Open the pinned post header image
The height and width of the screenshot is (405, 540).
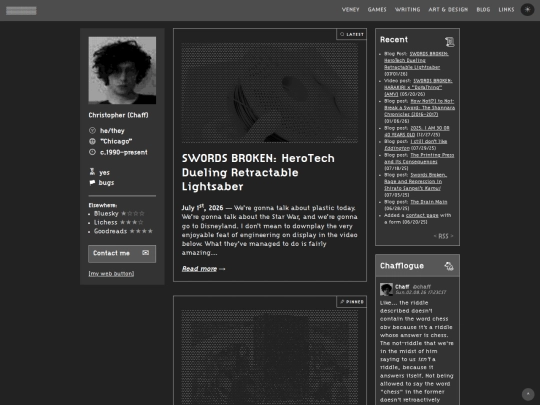(270, 357)
